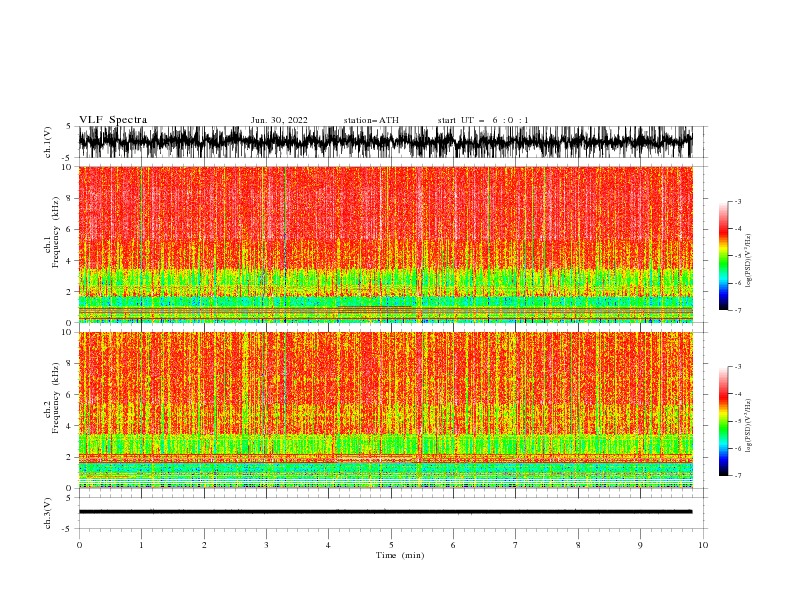Click the 'start UT = 6:0:1' label

pyautogui.click(x=483, y=120)
